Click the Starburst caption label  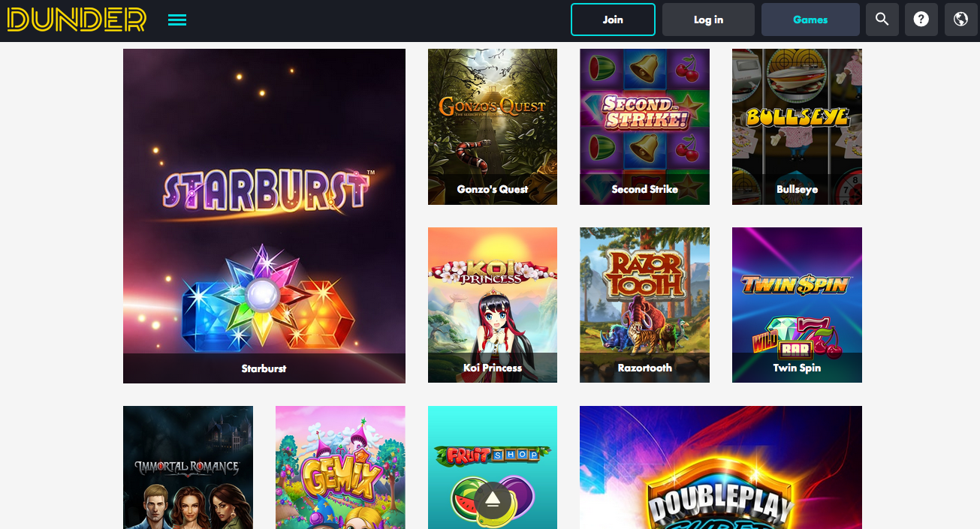[264, 368]
